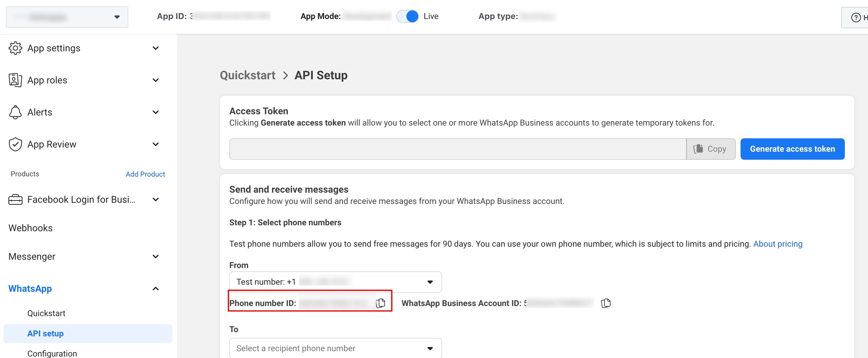Click the Messenger product label
Screen dimensions: 868x358
[x=32, y=256]
